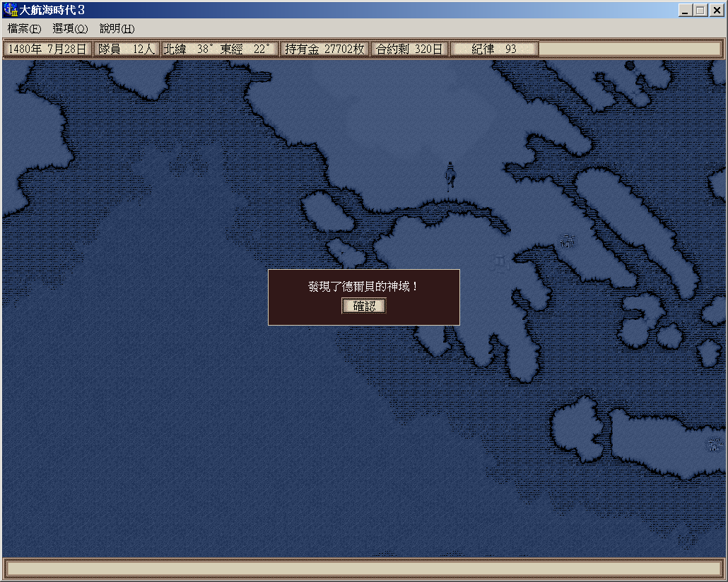Image resolution: width=728 pixels, height=582 pixels.
Task: Open the 說明 menu
Action: point(117,29)
